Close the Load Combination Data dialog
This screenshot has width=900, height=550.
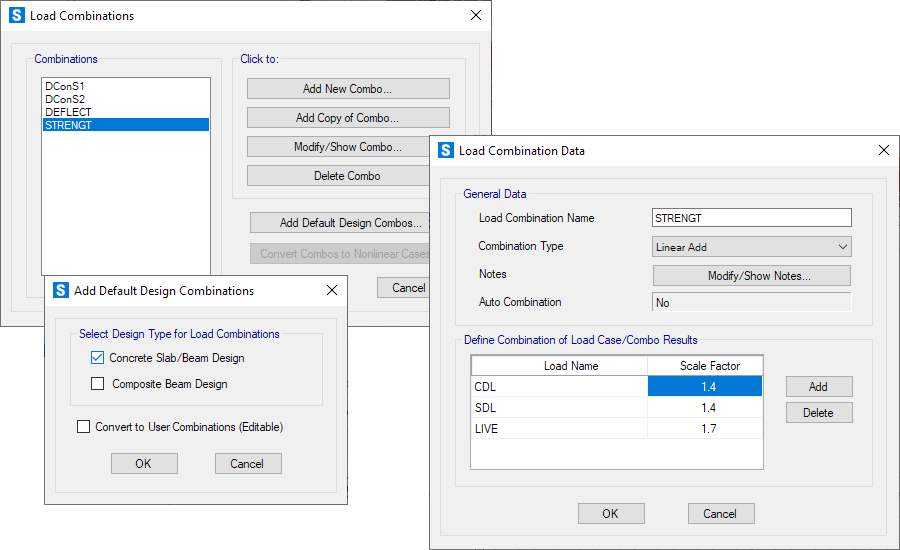(883, 151)
